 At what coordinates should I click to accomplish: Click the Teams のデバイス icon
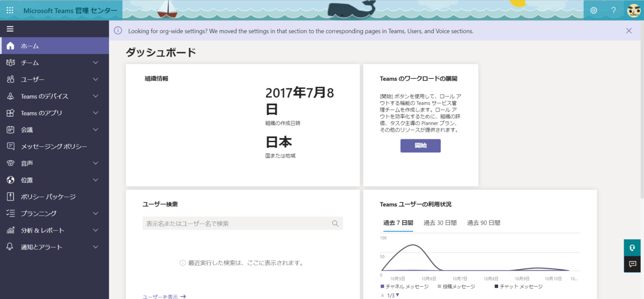pyautogui.click(x=10, y=96)
